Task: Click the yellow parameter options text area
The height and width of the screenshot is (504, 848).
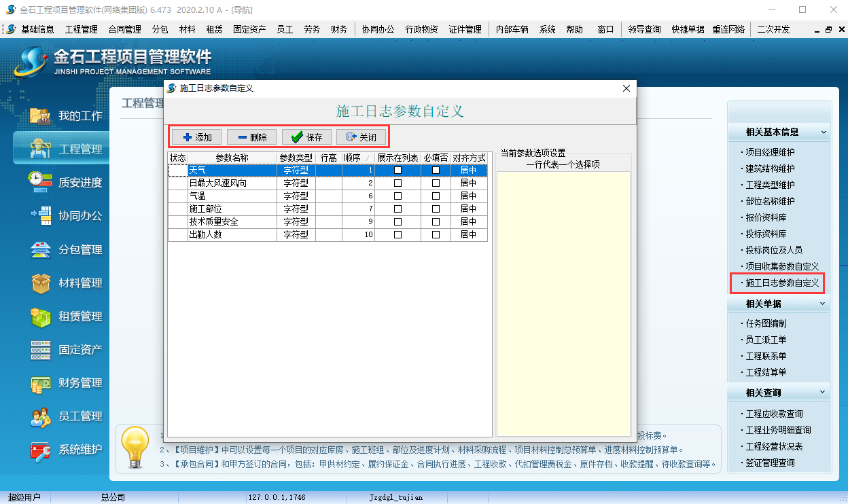Action: point(563,303)
